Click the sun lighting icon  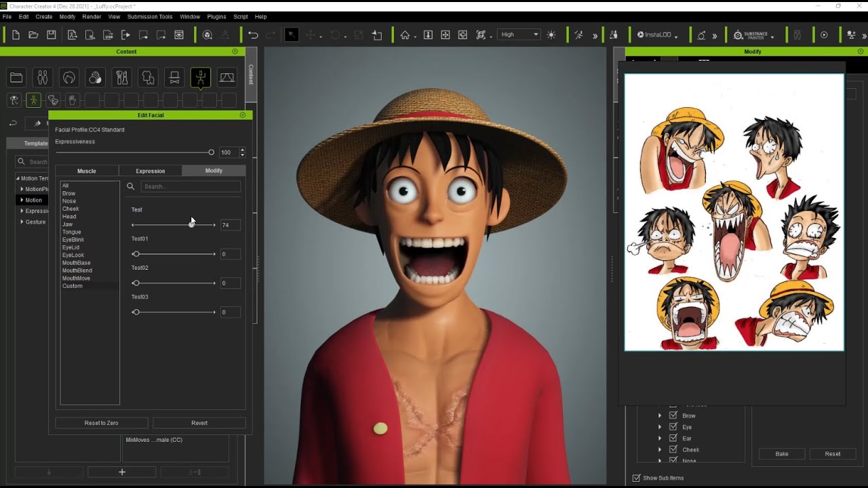point(551,35)
